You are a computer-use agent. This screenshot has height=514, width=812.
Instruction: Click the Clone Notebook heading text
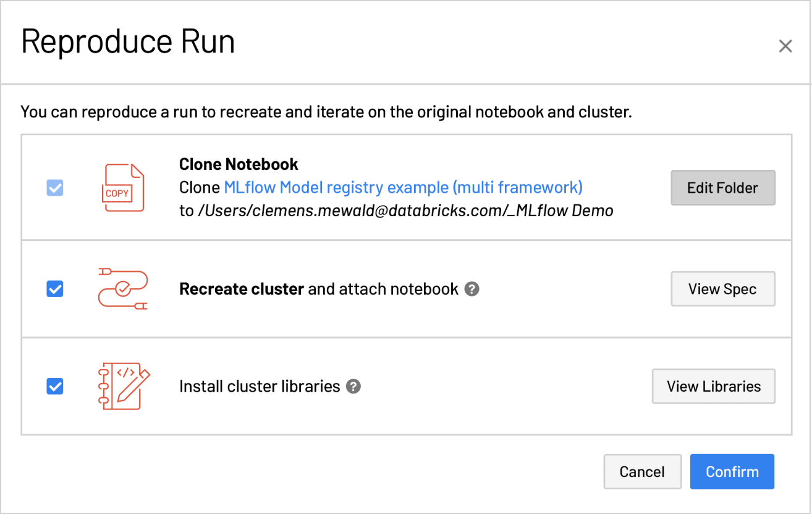(x=239, y=164)
